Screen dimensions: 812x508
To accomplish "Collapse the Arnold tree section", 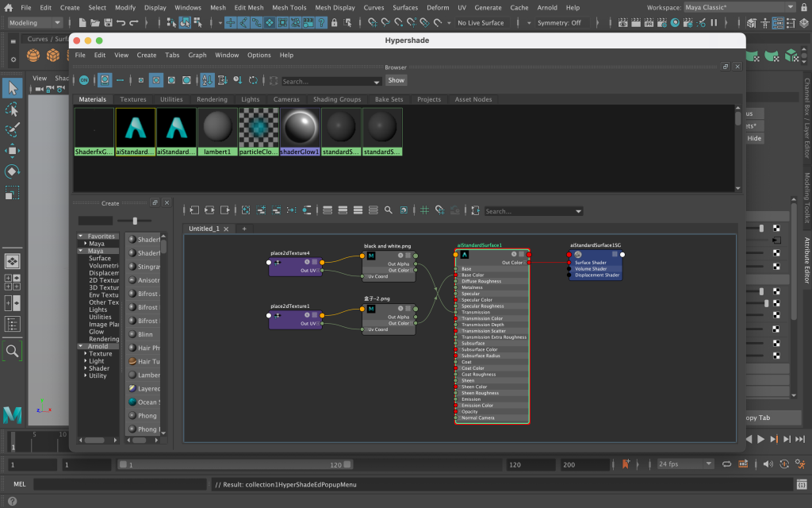I will pos(81,346).
